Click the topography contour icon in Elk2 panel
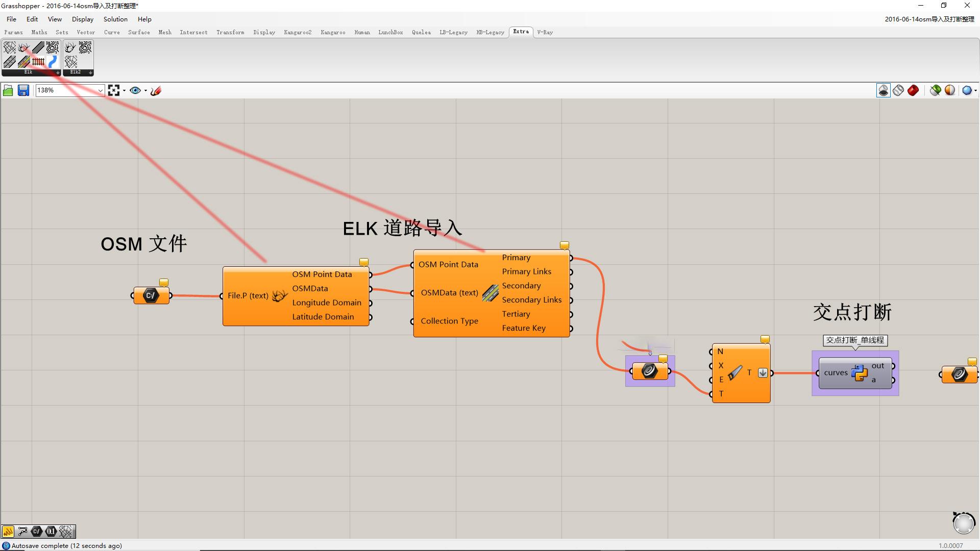The width and height of the screenshot is (980, 551). click(x=85, y=48)
